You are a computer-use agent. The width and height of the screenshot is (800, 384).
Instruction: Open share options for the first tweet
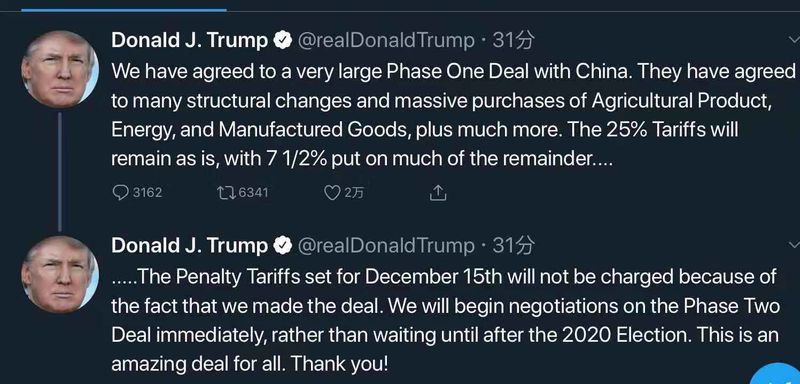point(438,193)
